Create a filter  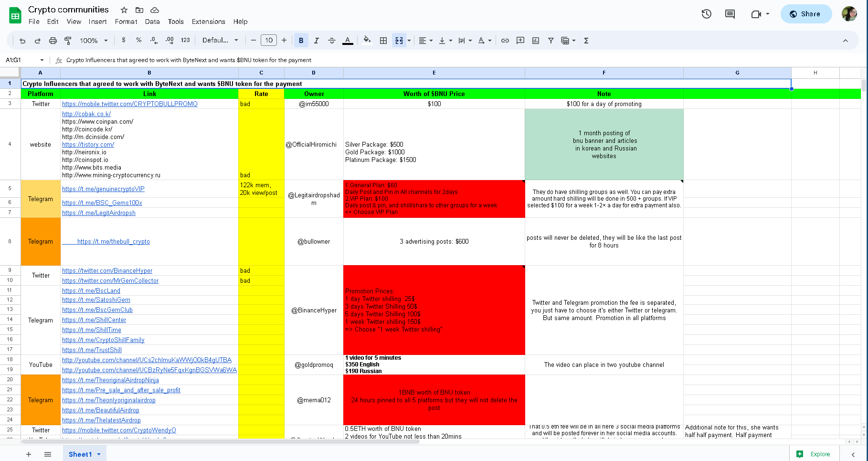550,41
